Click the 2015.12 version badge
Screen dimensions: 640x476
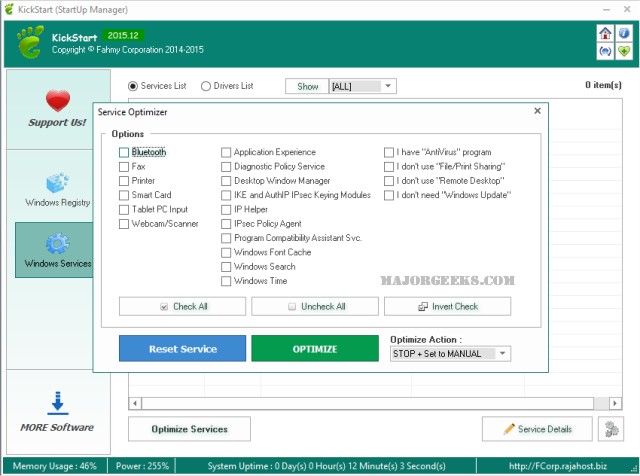pos(123,36)
